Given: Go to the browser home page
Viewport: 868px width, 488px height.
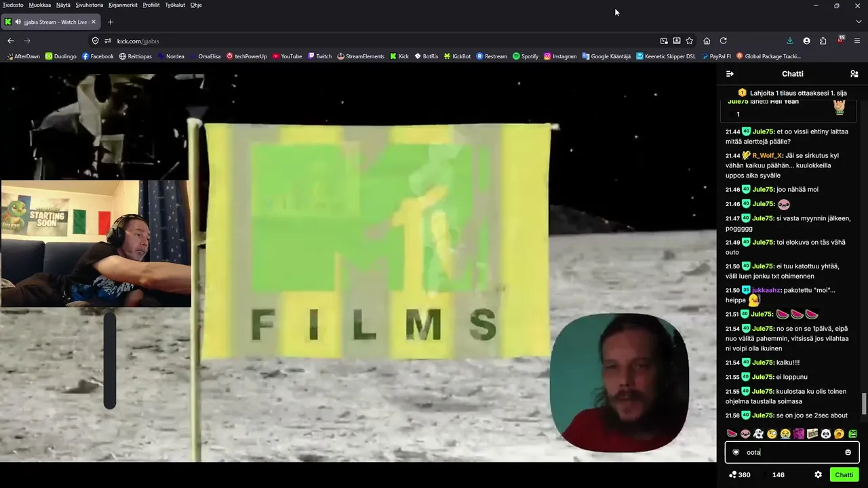Looking at the screenshot, I should point(707,41).
